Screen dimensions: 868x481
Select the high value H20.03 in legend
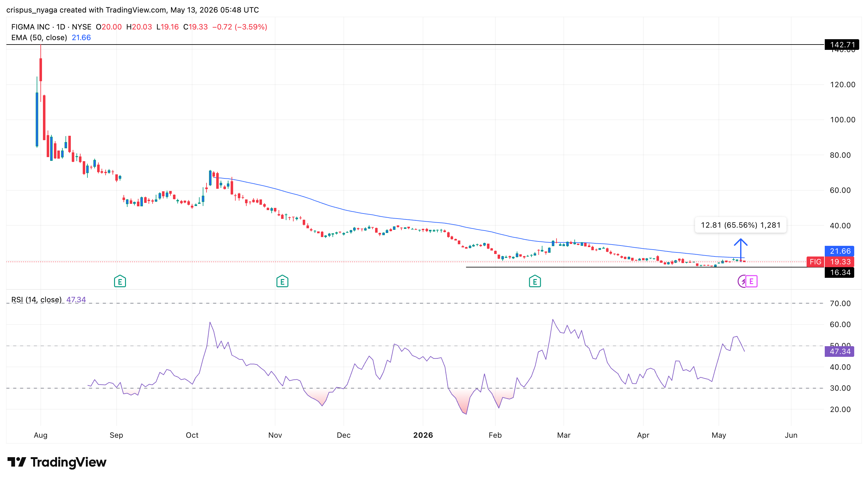coord(139,27)
